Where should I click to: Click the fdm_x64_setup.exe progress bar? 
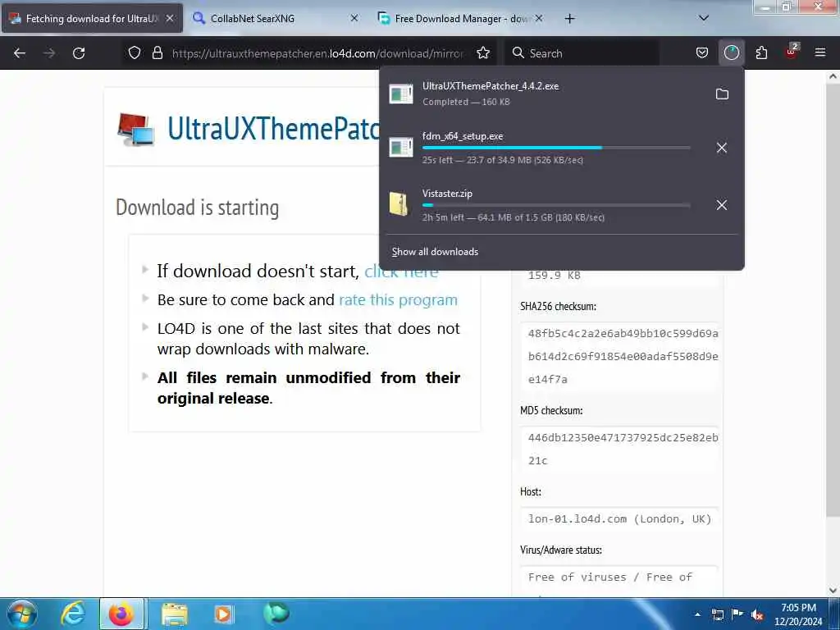pyautogui.click(x=556, y=148)
